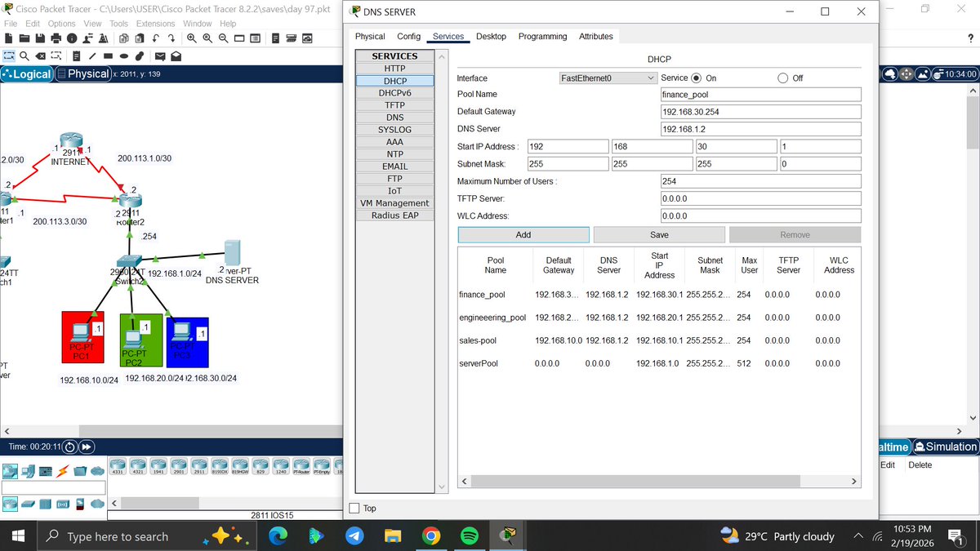Screen dimensions: 980x551
Task: Switch to the Attributes tab
Action: [596, 37]
